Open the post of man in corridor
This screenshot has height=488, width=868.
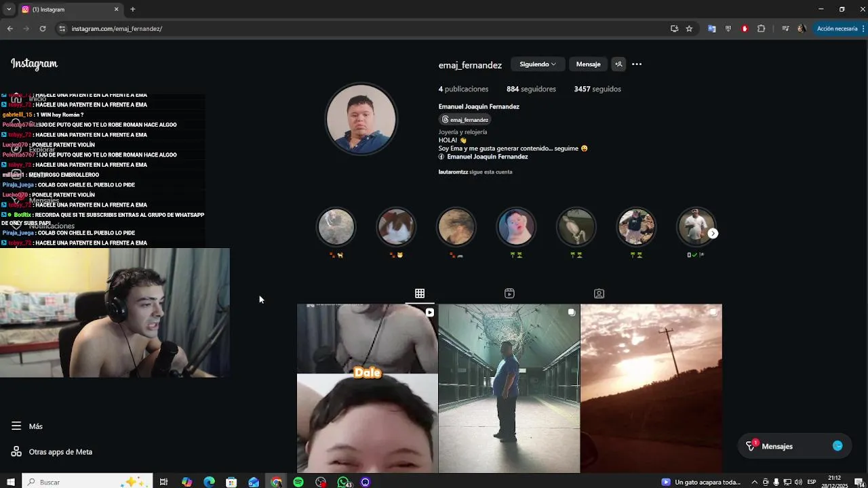pos(509,388)
